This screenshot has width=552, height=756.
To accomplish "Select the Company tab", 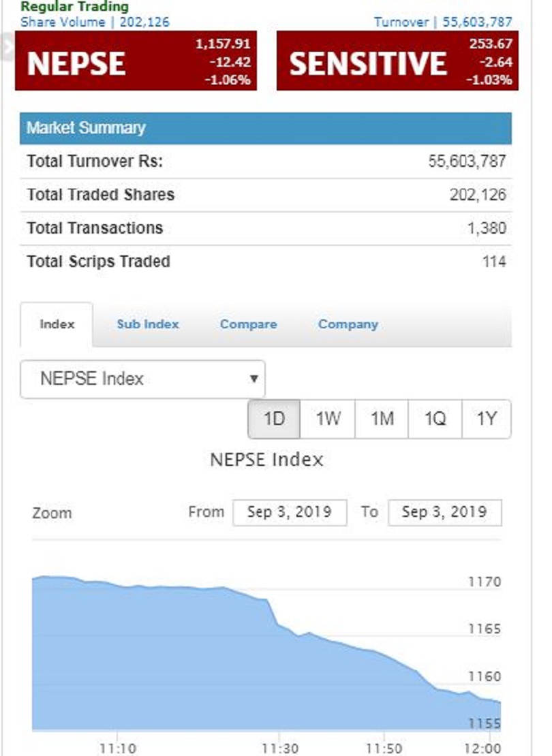I will (348, 324).
